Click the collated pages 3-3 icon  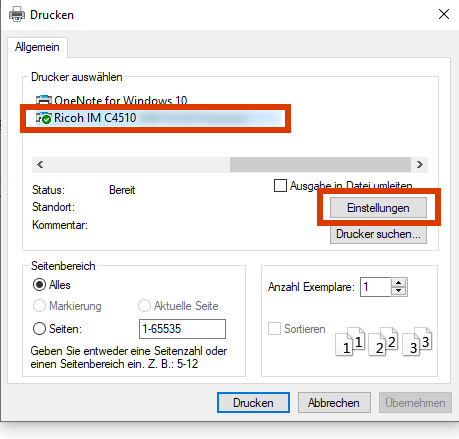click(x=417, y=342)
